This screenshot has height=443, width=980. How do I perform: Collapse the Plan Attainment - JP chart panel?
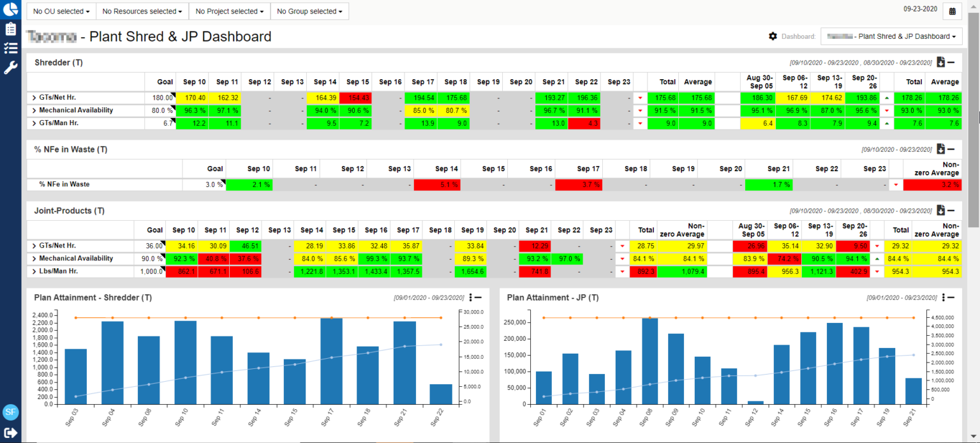coord(950,297)
